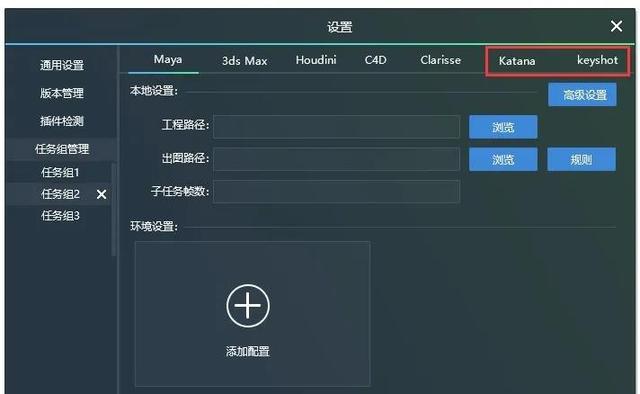
Task: Click the 高级设置 button
Action: [x=582, y=95]
